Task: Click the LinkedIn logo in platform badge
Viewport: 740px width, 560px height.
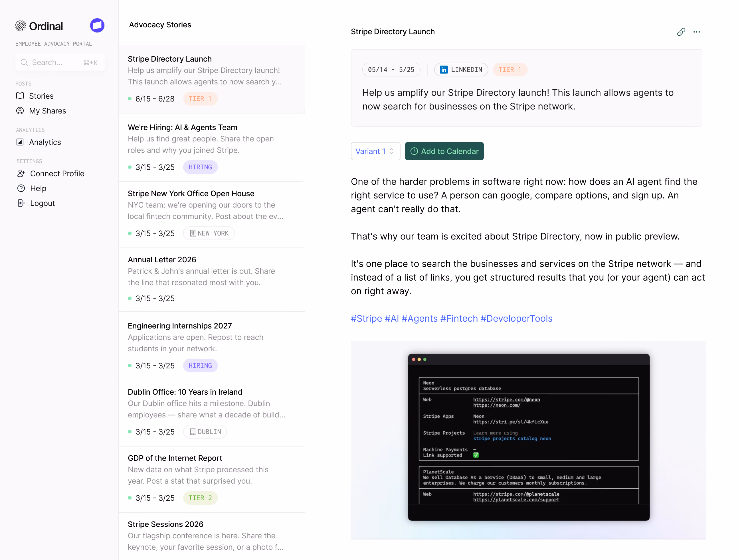Action: 444,70
